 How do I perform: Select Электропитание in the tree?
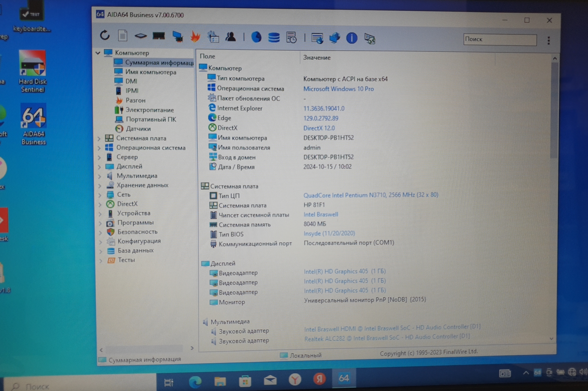coord(149,110)
